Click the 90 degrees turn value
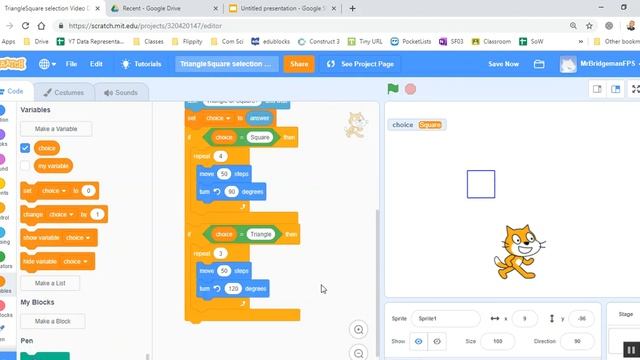 tap(231, 191)
